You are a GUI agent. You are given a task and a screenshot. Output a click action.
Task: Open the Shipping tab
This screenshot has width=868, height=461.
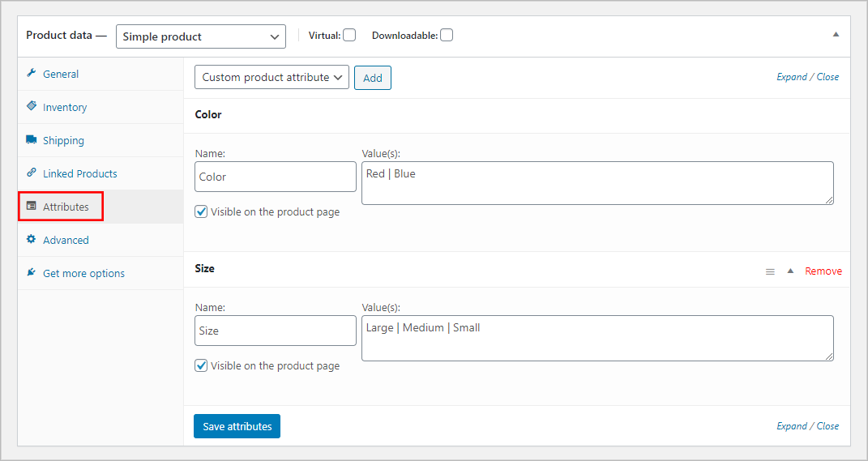coord(63,140)
